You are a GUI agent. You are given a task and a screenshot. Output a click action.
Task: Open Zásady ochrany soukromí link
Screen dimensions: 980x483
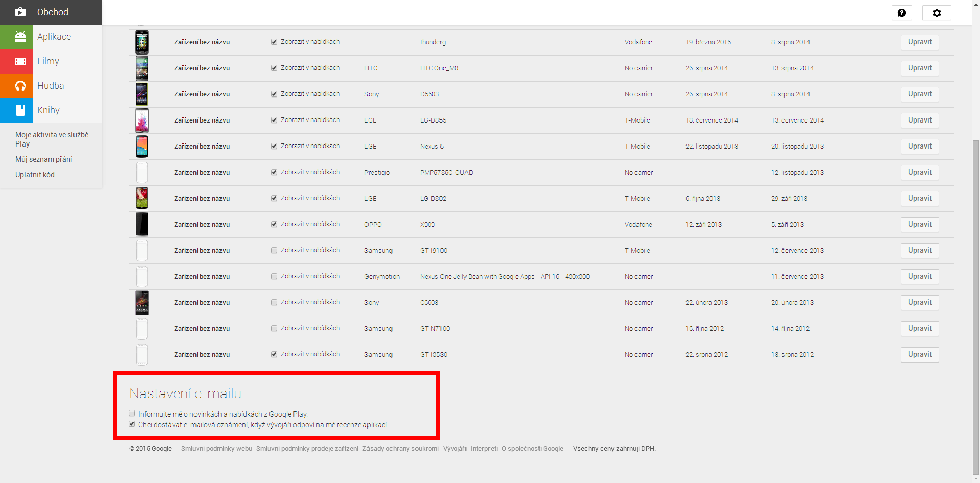(x=401, y=449)
